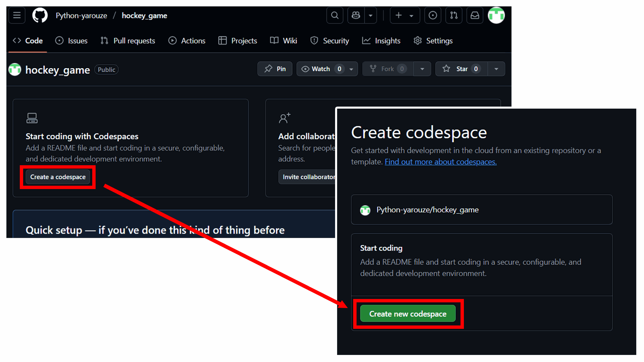Switch to the Settings tab
Image resolution: width=644 pixels, height=362 pixels.
[x=433, y=41]
